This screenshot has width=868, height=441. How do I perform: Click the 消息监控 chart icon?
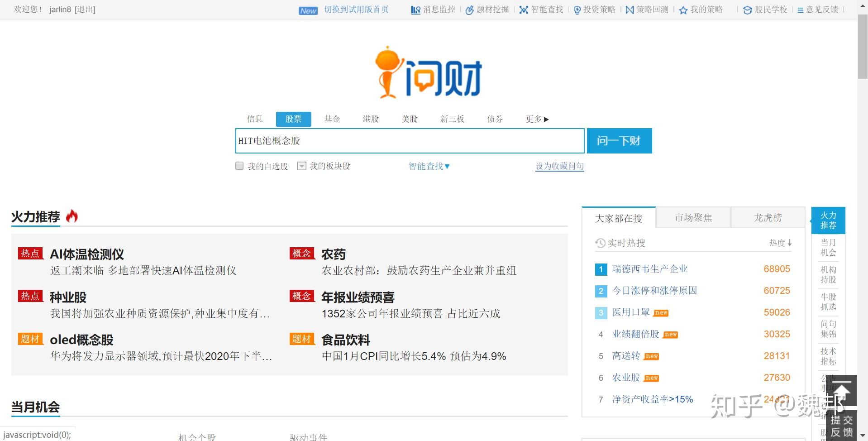[x=415, y=10]
